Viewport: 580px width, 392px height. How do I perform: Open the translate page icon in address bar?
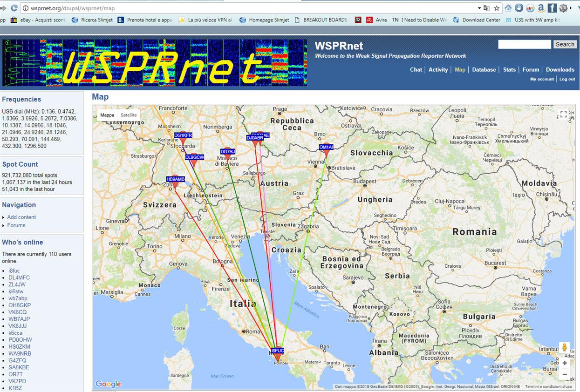click(487, 8)
